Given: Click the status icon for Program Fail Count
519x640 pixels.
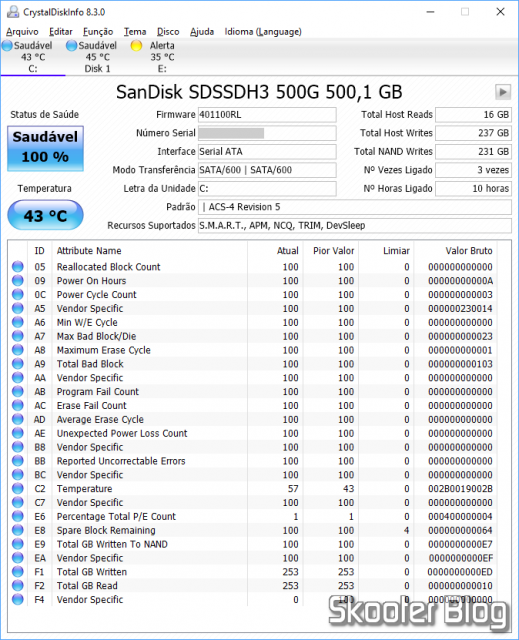Looking at the screenshot, I should pos(18,391).
